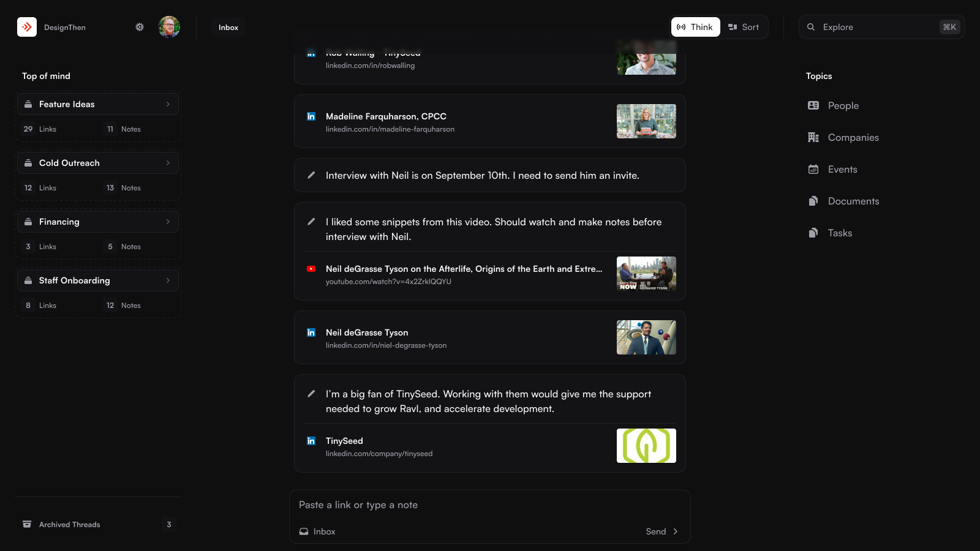Click the Rob Walling photo thumbnail
Image resolution: width=980 pixels, height=551 pixels.
coord(646,58)
